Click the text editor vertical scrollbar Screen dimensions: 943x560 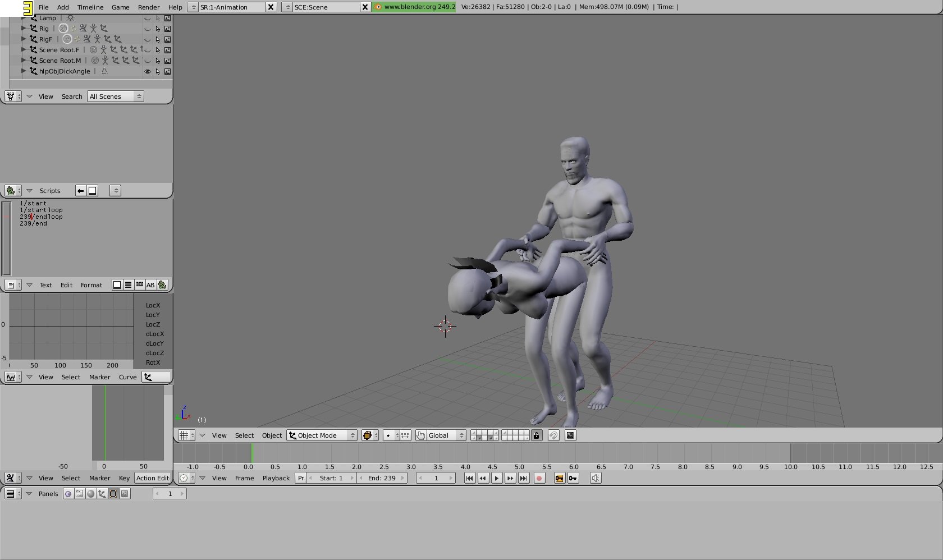[7, 238]
